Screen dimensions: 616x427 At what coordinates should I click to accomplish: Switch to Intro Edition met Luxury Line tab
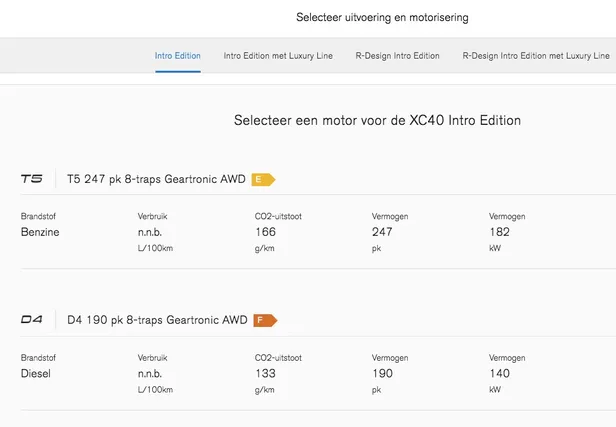tap(278, 56)
